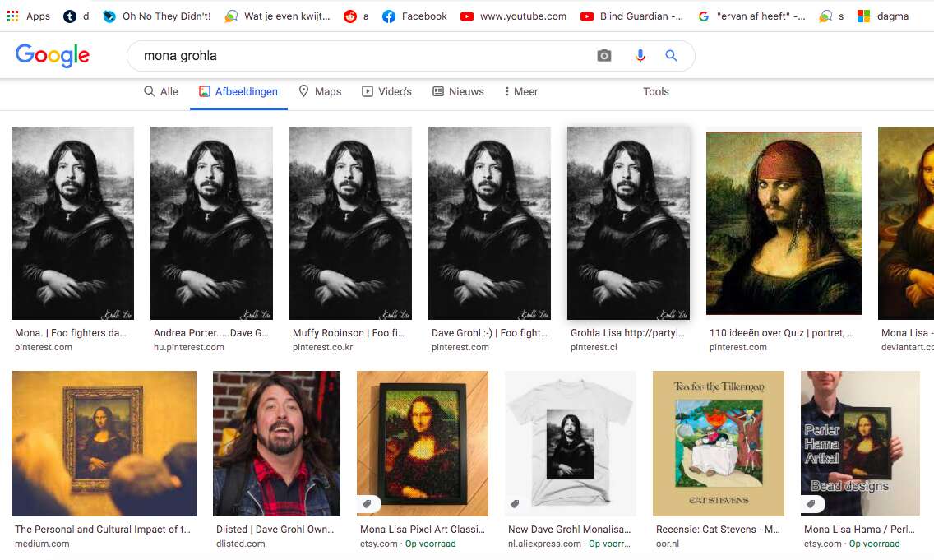Click the 'Grohla Lisa http://partyl...' title

627,332
